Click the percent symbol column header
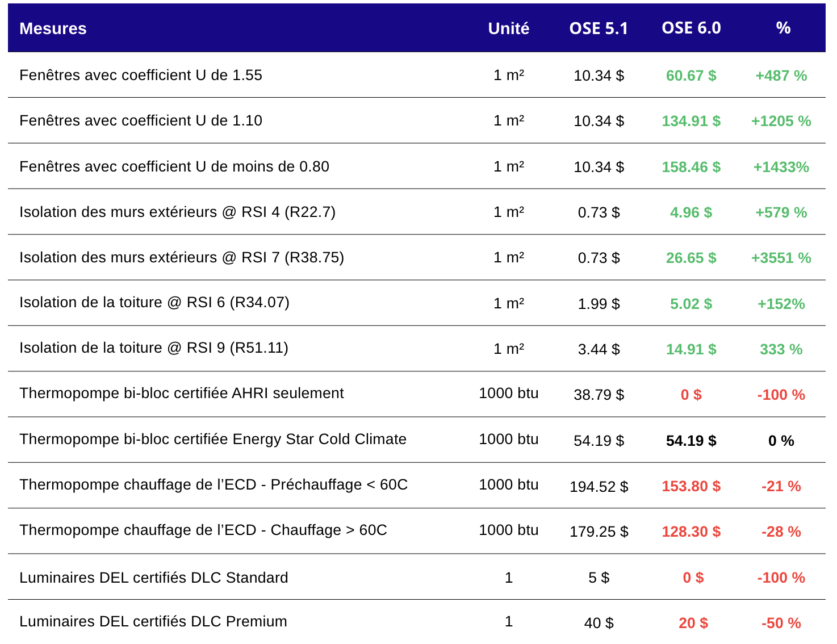The width and height of the screenshot is (837, 644). click(x=783, y=28)
